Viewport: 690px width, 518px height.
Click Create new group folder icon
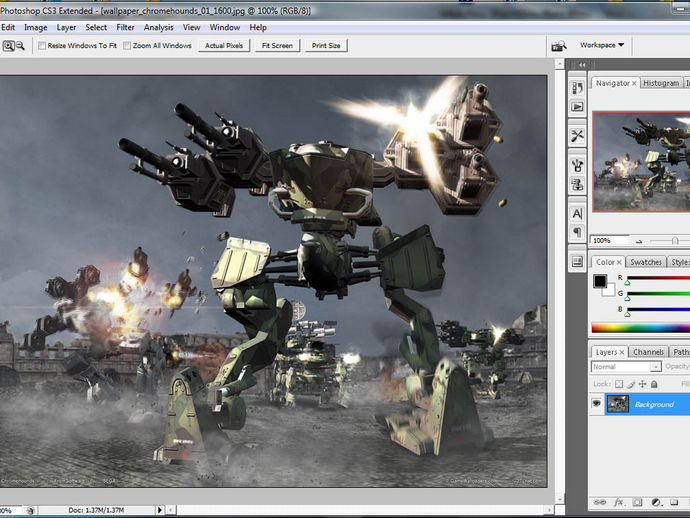tap(674, 502)
